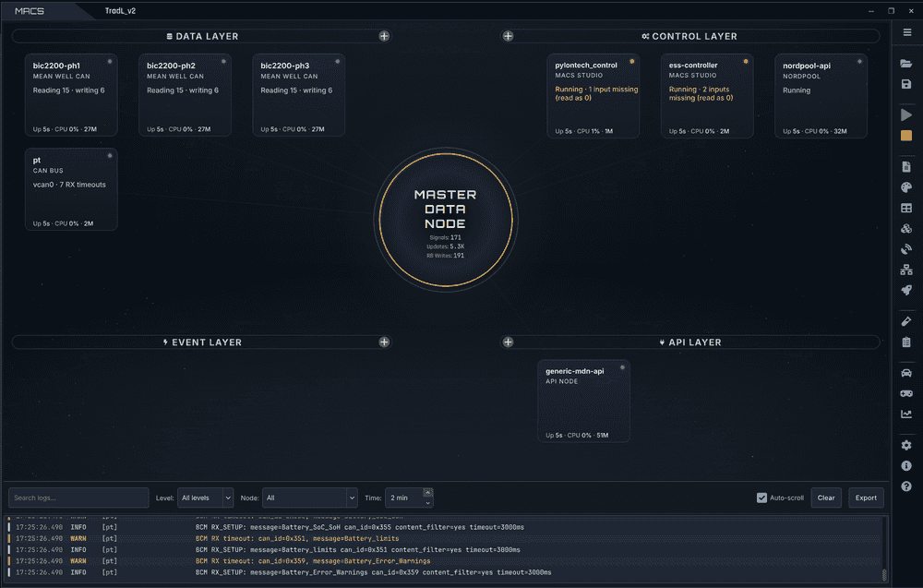Click the Battery_Error_Warnings RX timeout warning log

[x=313, y=561]
